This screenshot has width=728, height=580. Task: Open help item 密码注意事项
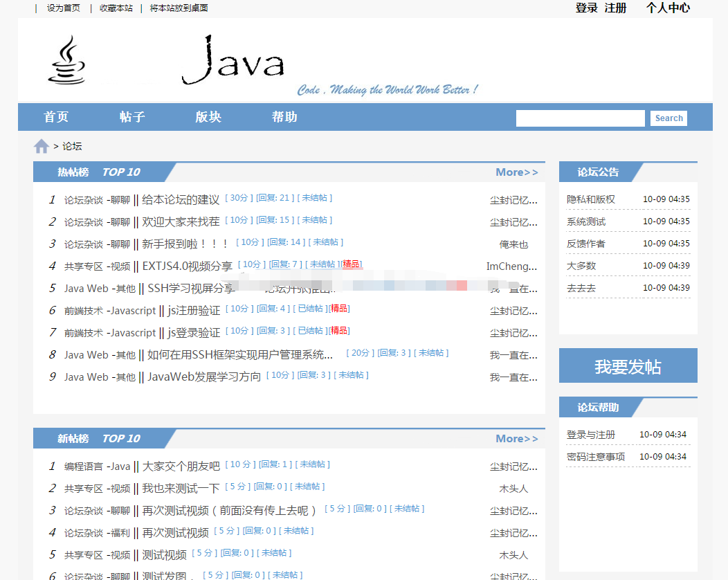point(596,457)
